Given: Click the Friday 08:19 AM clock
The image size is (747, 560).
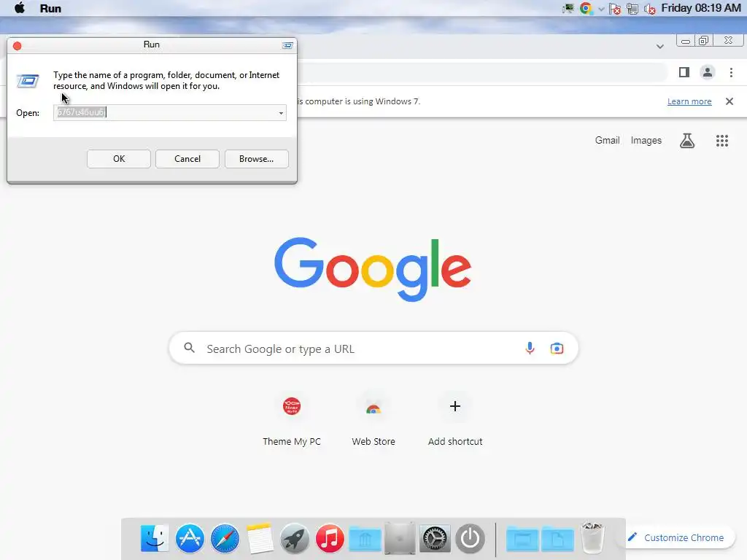Looking at the screenshot, I should (x=701, y=8).
